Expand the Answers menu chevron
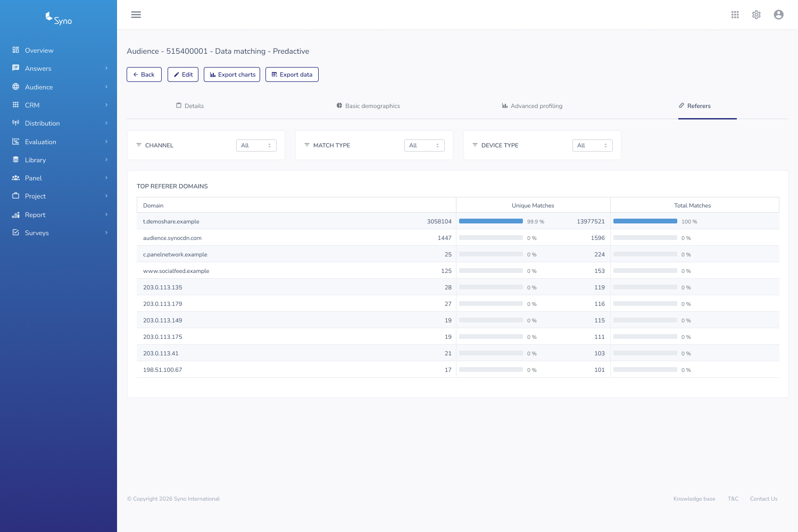 (x=106, y=68)
